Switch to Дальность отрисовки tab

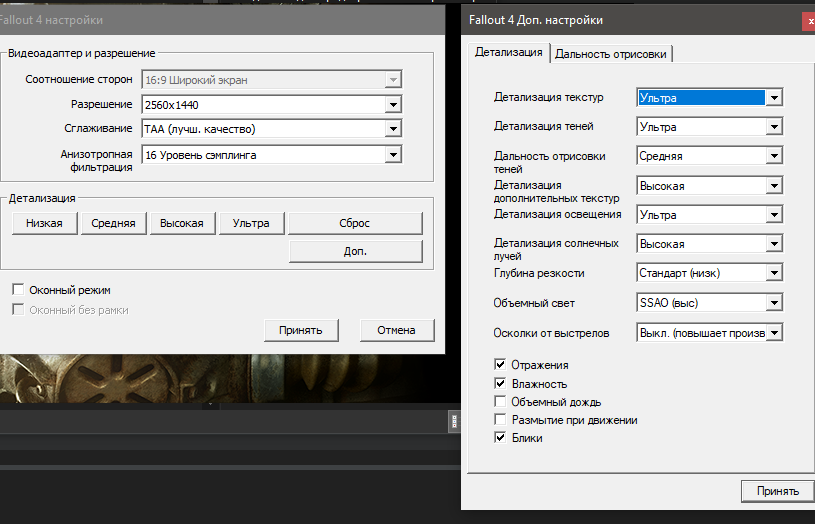612,54
